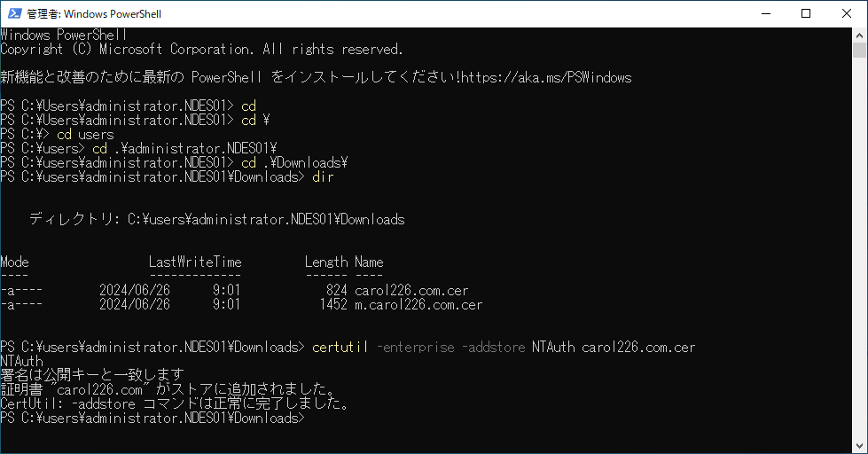Click the 'CertUtil: -addstore' completion message
This screenshot has height=454, width=868.
coord(175,403)
